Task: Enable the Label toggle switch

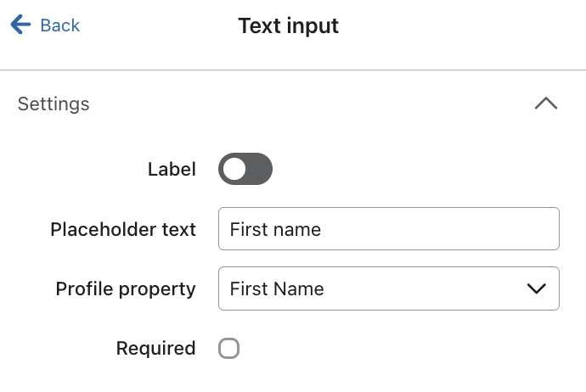Action: click(x=245, y=169)
